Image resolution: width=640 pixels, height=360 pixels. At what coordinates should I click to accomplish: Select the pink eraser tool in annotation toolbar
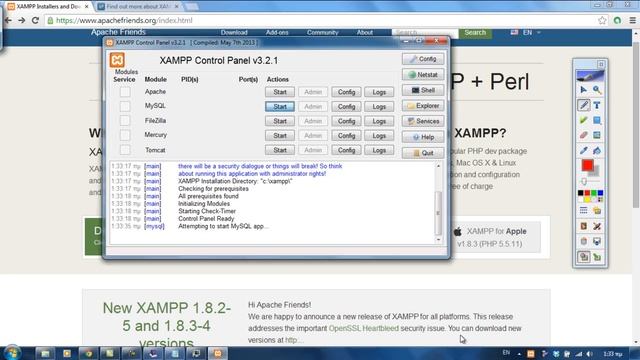point(584,135)
